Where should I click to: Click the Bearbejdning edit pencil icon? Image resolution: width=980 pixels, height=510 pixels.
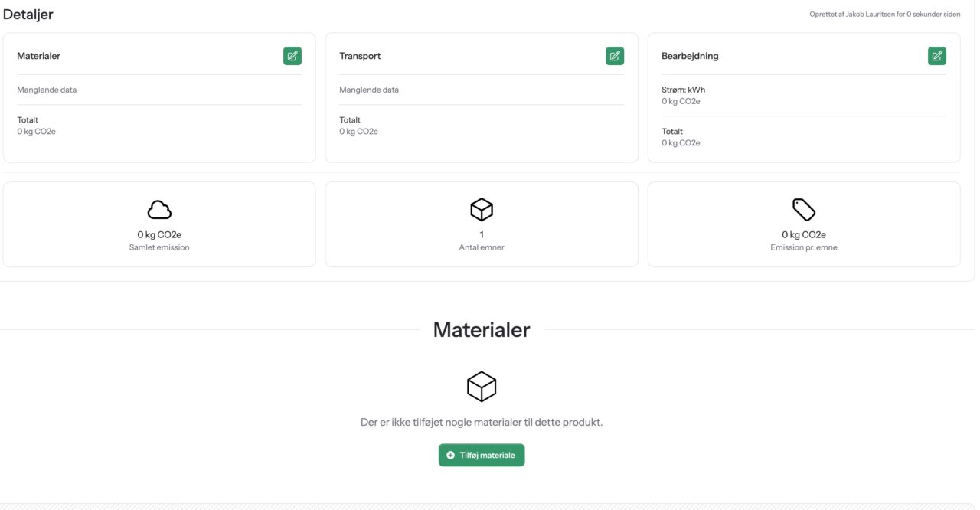936,56
